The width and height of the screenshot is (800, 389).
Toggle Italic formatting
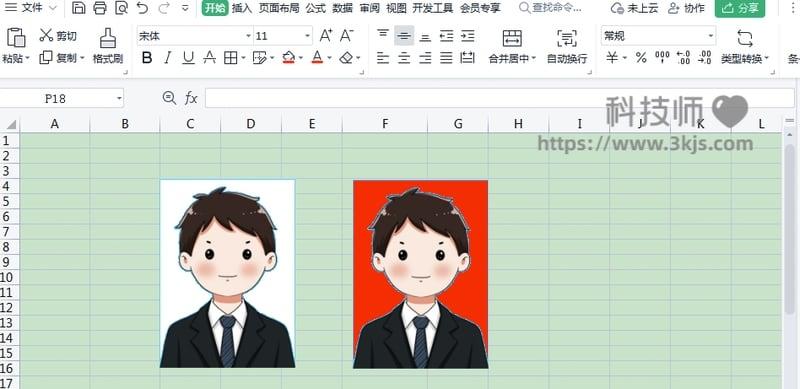(167, 58)
